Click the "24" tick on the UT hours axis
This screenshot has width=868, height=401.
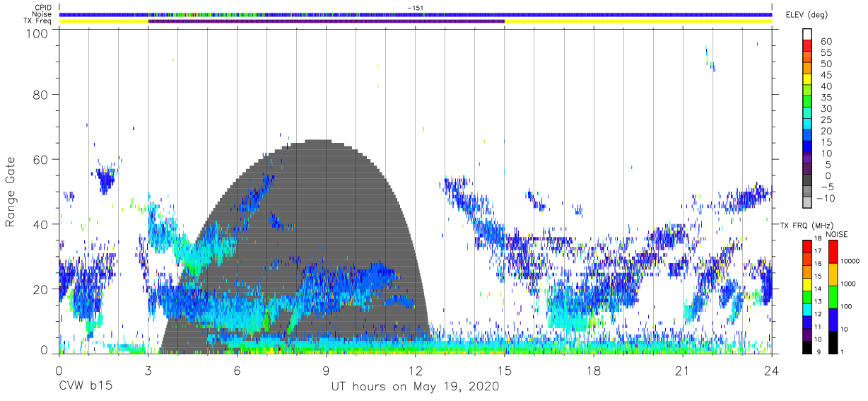[x=772, y=371]
